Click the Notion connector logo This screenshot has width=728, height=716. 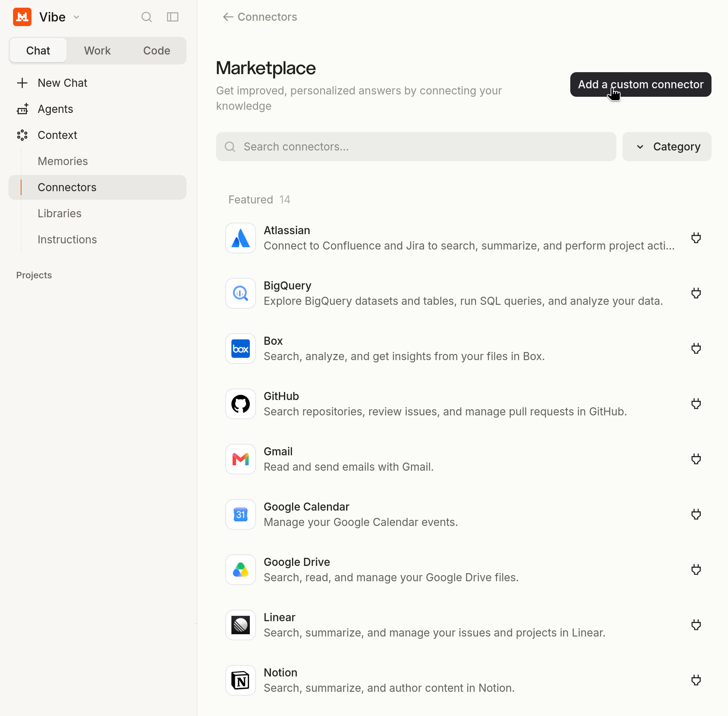tap(241, 680)
